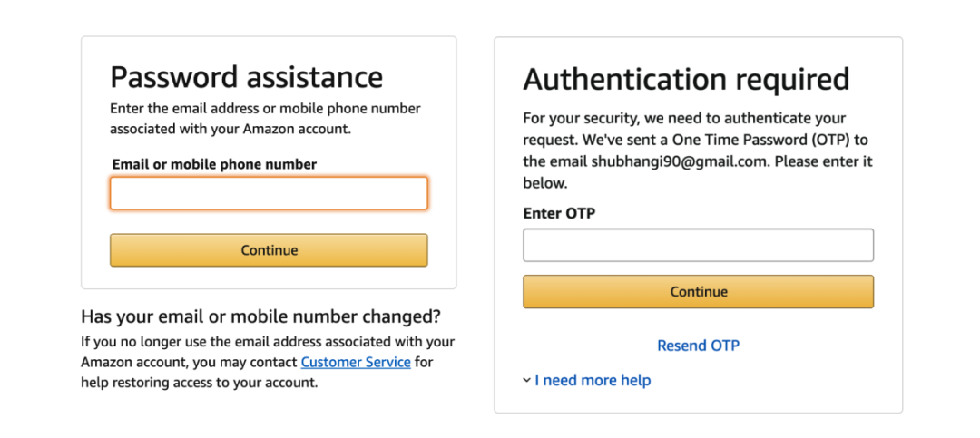Click the chevron beside 'I need more help'
This screenshot has height=438, width=980.
[x=526, y=380]
